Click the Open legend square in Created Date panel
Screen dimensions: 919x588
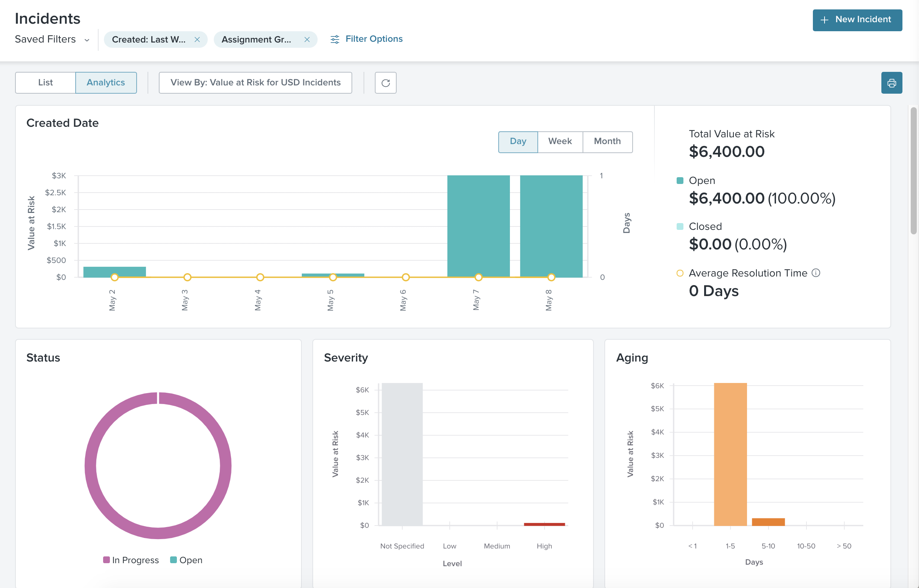coord(680,180)
